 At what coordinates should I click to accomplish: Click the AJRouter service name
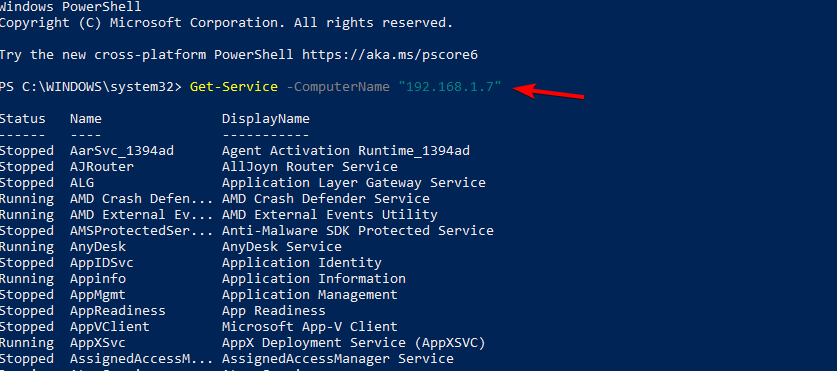pyautogui.click(x=102, y=167)
